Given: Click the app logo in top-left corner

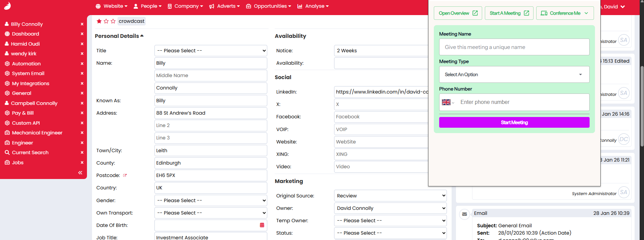Looking at the screenshot, I should point(7,6).
